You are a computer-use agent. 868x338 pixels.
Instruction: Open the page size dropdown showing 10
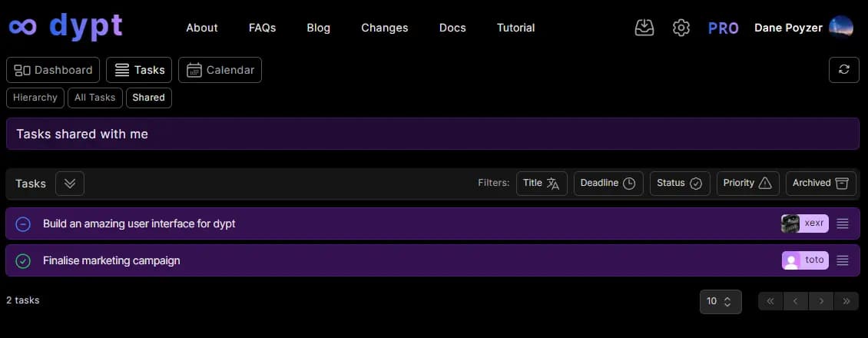721,301
